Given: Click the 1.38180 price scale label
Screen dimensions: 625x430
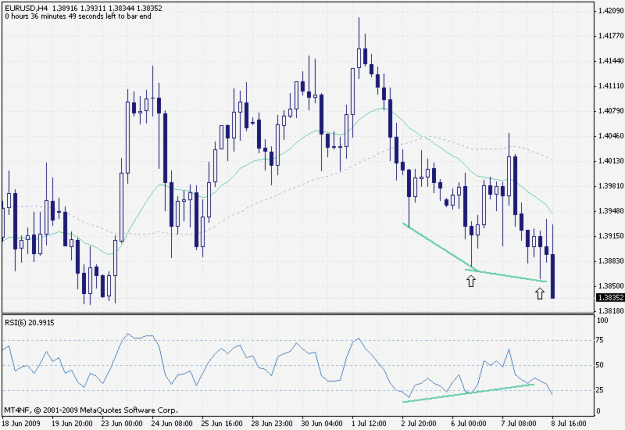Looking at the screenshot, I should (x=610, y=310).
